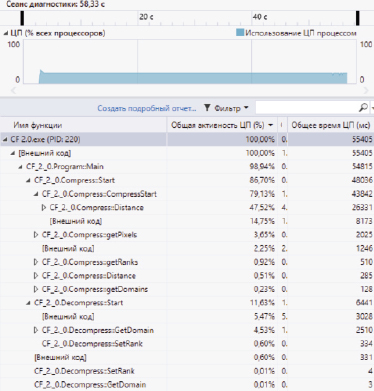Collapse the CF 2.0.exe (PID: 220) node
This screenshot has height=391, width=374.
point(5,140)
